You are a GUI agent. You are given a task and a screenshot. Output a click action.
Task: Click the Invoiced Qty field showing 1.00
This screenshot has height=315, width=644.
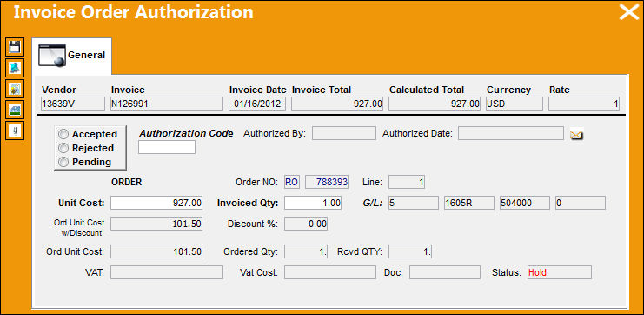tap(313, 203)
